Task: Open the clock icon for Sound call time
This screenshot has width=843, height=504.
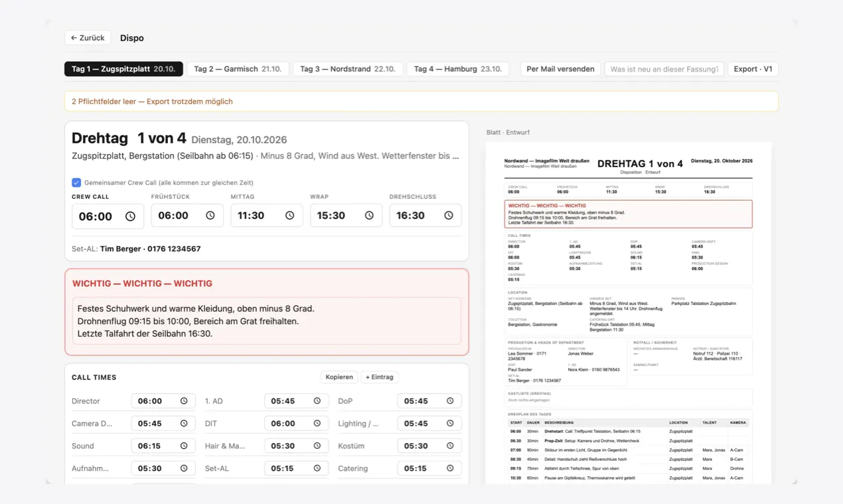Action: 184,446
